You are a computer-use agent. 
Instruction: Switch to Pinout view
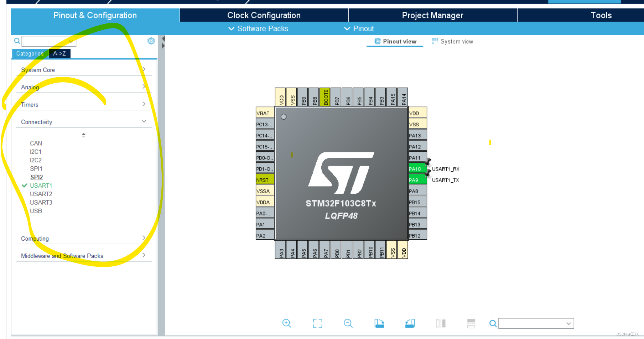point(395,41)
